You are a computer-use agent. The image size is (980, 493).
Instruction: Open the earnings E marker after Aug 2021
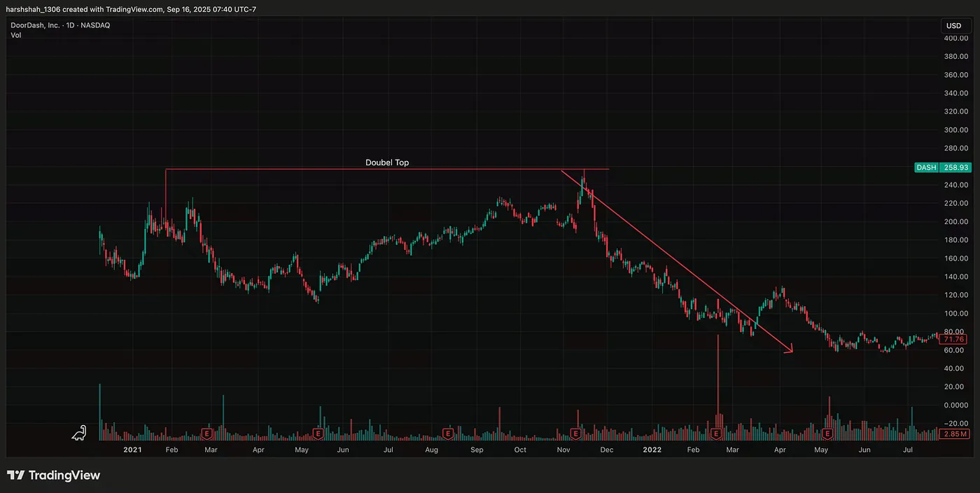tap(448, 434)
